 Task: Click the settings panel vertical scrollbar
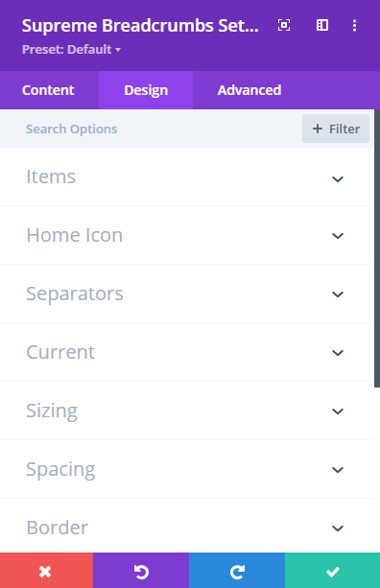click(x=377, y=248)
